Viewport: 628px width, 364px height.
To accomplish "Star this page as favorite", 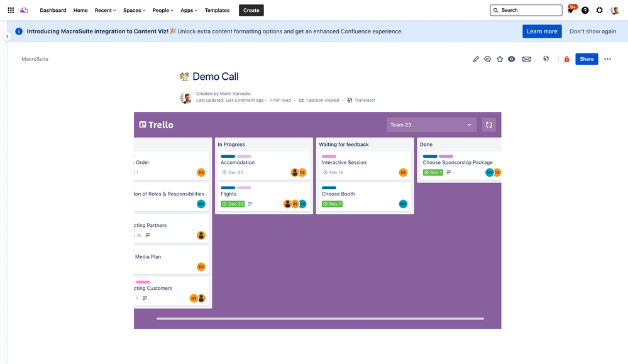I will tap(500, 59).
